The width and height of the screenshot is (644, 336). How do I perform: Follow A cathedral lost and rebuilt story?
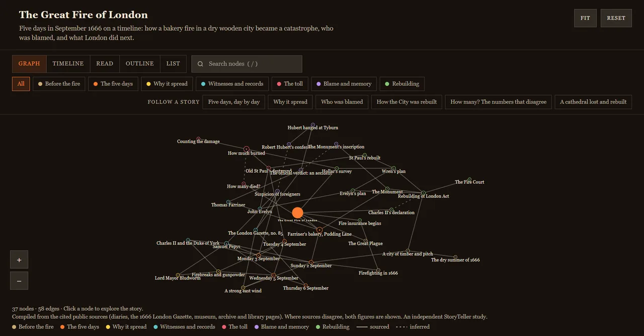(593, 102)
